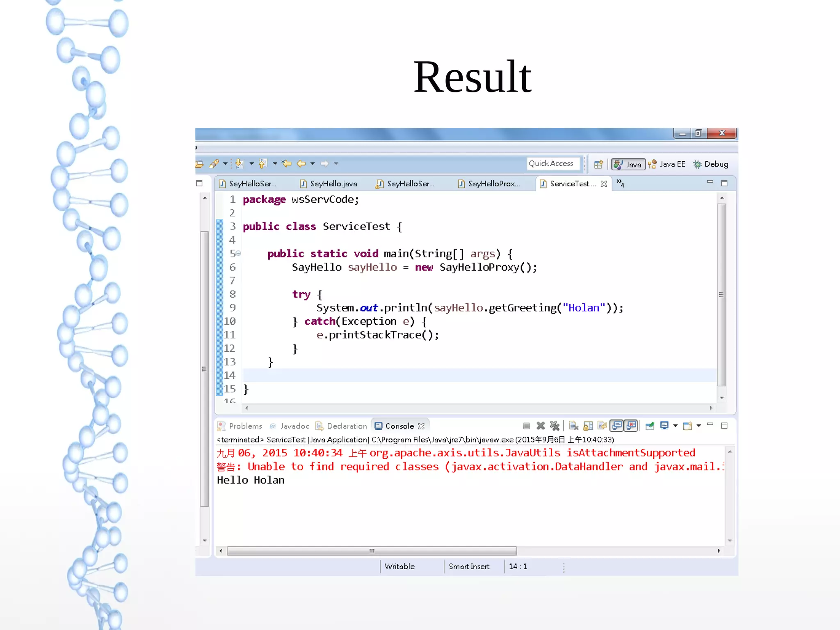Open the Display Selected Console dropdown
The width and height of the screenshot is (840, 630).
click(675, 426)
